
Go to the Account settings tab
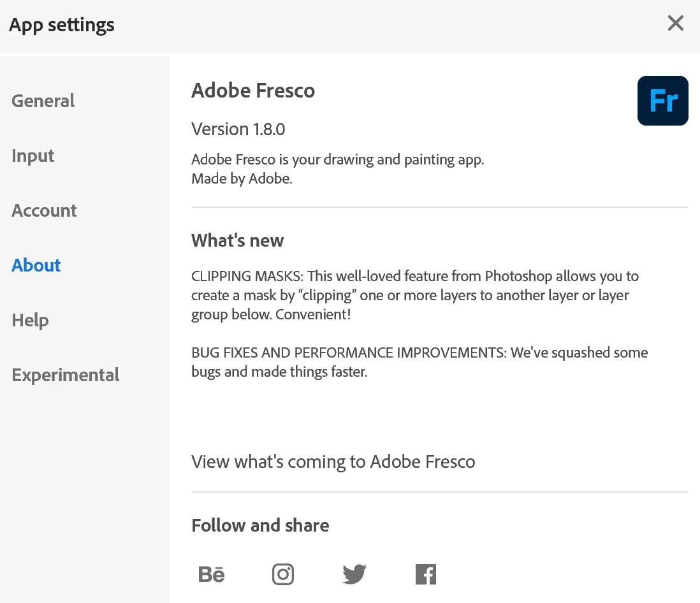point(44,210)
